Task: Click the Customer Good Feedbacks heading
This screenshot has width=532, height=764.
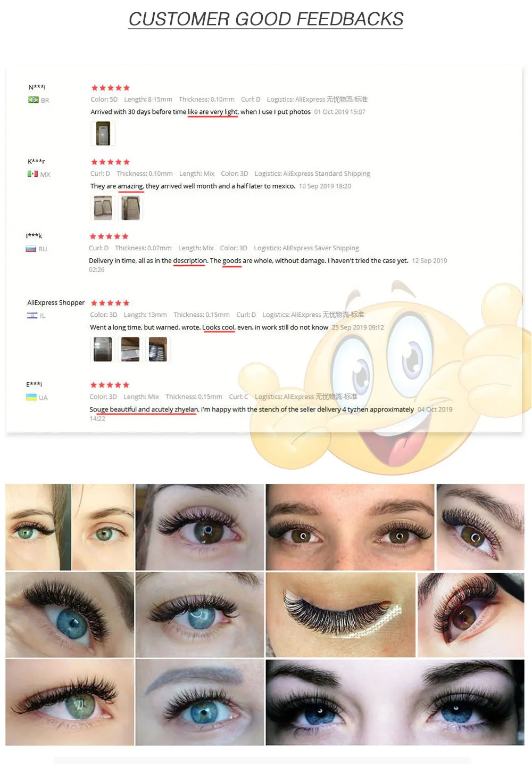Action: click(x=266, y=19)
